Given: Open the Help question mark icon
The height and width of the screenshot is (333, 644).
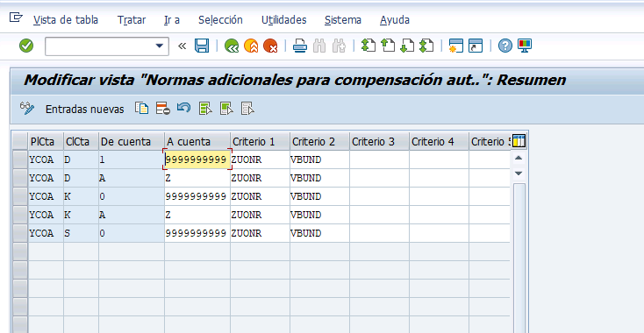Looking at the screenshot, I should 505,46.
